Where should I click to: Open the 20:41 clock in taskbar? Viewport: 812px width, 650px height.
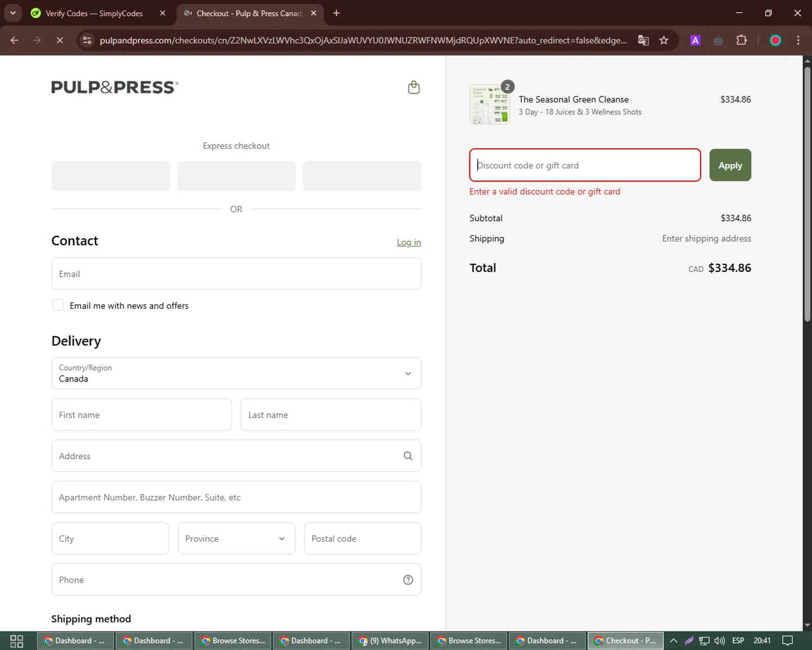click(762, 641)
